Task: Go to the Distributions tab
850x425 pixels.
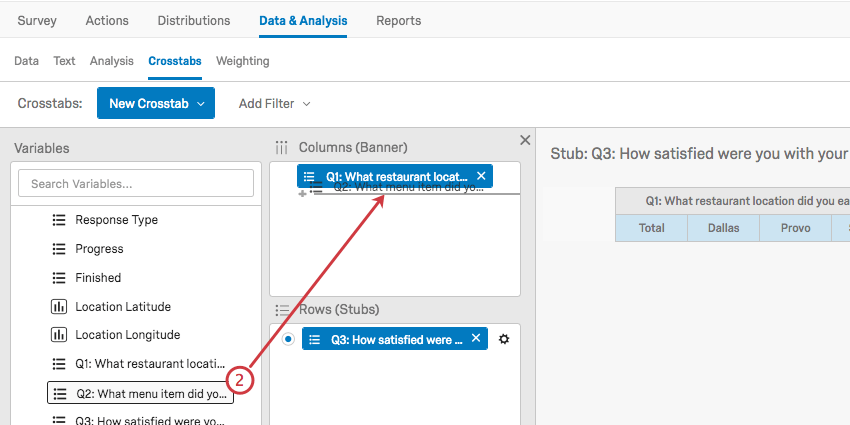Action: click(194, 21)
